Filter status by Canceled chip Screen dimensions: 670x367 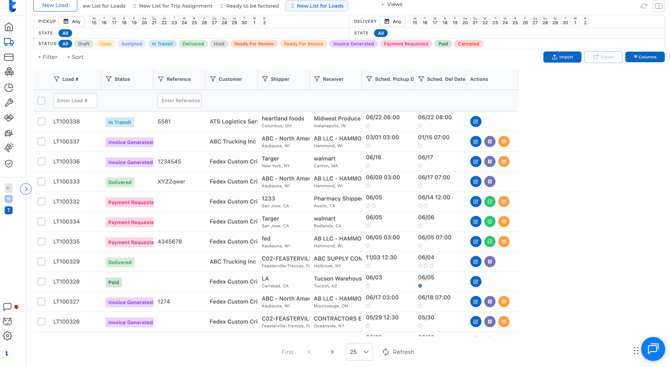pyautogui.click(x=468, y=44)
